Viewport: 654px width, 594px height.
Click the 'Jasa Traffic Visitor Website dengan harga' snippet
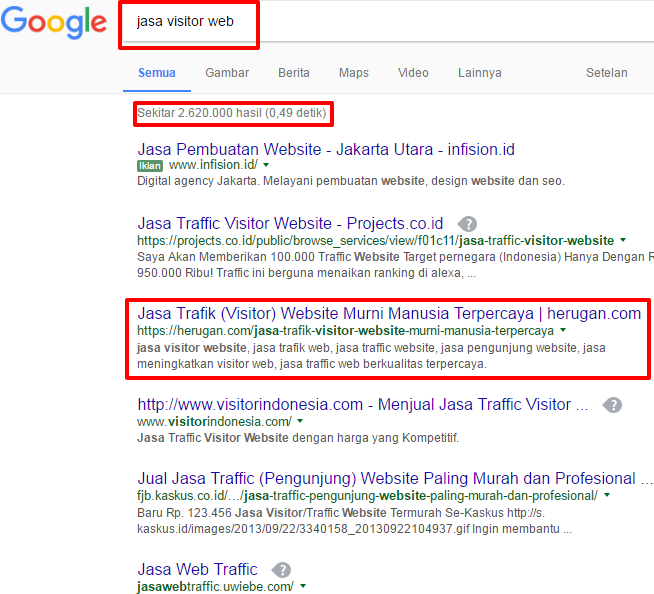coord(298,438)
